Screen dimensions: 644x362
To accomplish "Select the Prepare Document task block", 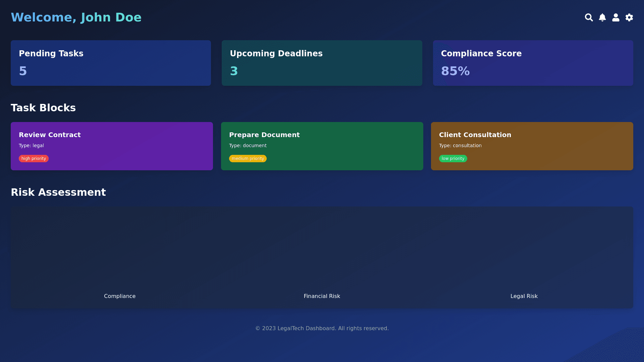I will [x=322, y=146].
